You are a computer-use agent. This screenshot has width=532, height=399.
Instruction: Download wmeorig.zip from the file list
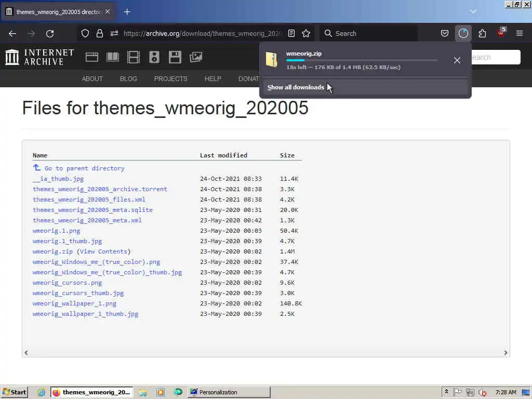pos(52,251)
